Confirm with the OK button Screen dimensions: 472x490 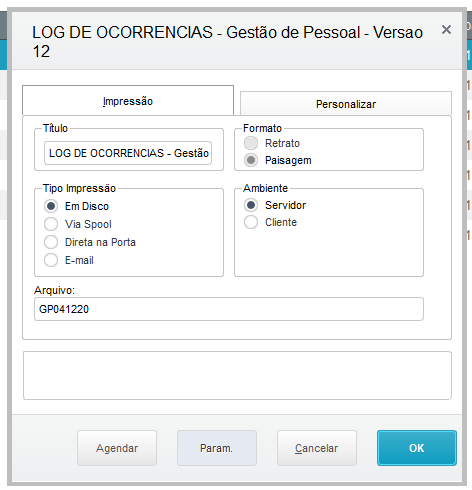[x=417, y=448]
